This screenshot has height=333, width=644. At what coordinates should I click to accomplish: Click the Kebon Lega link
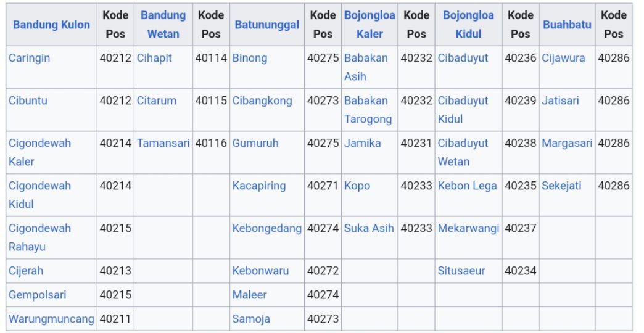click(x=467, y=186)
